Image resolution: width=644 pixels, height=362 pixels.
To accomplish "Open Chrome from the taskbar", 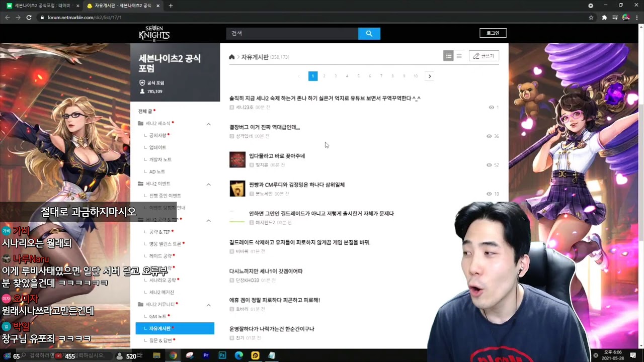I will click(x=173, y=355).
